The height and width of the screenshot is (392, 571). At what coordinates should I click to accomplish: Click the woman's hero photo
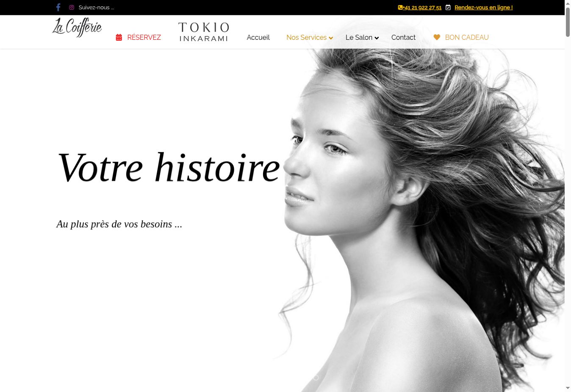tap(419, 220)
